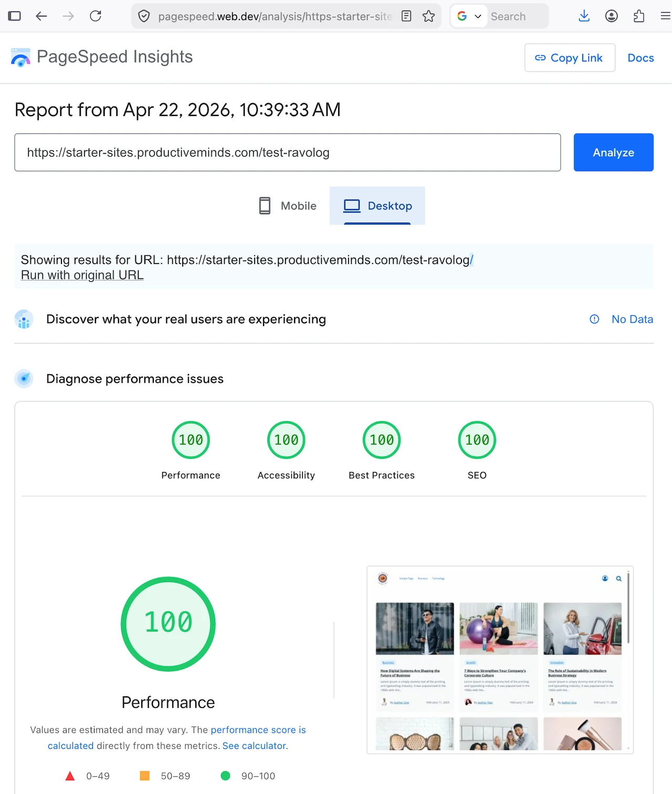Click the Analyze button
The height and width of the screenshot is (794, 672).
coord(613,152)
